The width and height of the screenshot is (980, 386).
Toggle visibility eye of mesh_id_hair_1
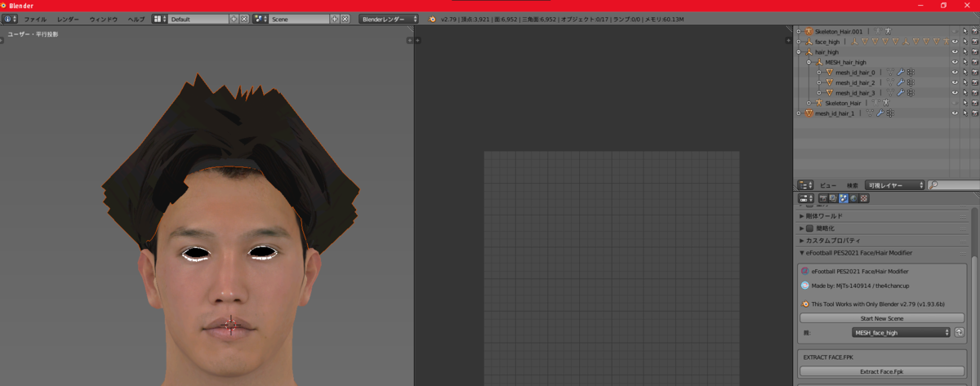click(954, 113)
